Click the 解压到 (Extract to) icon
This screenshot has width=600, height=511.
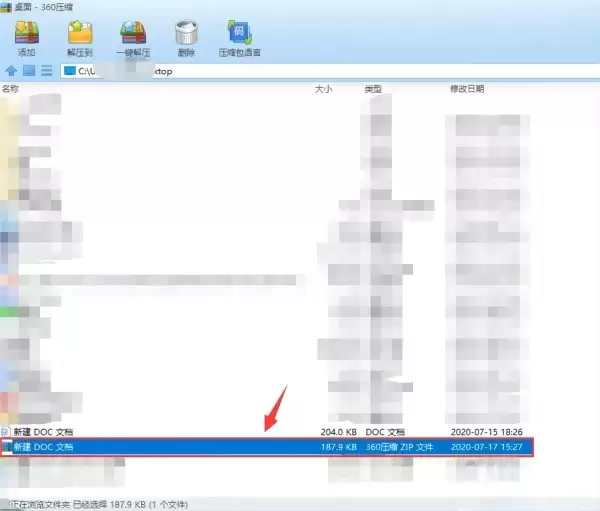click(80, 39)
